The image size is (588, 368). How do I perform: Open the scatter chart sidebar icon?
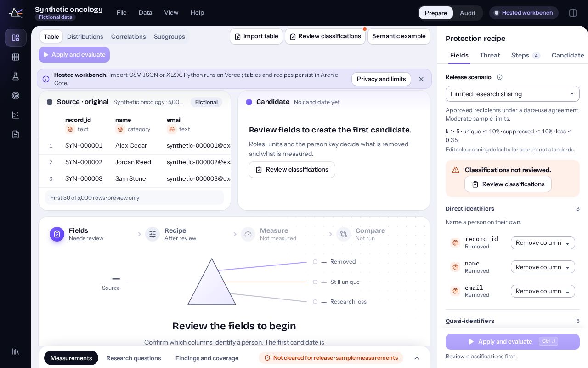tap(16, 115)
